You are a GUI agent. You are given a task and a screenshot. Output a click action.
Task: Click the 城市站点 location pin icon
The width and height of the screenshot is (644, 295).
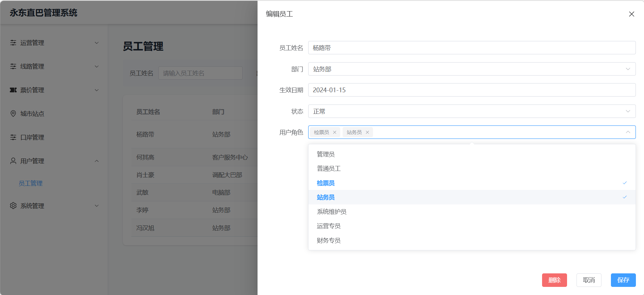tap(13, 114)
